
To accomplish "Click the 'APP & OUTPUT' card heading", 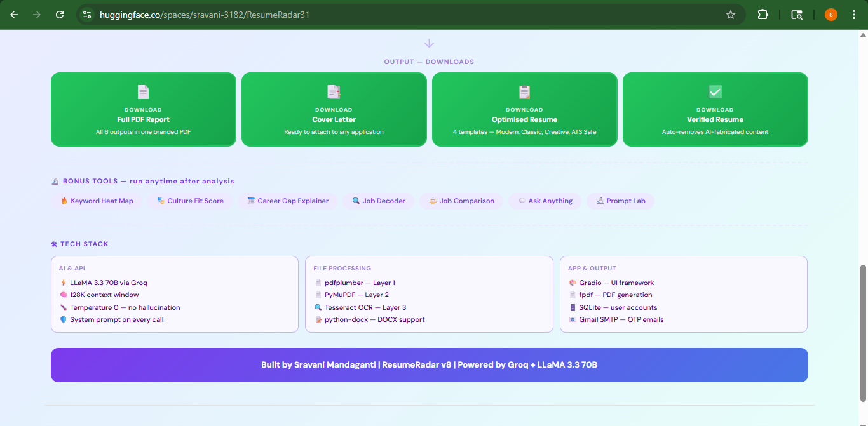I will (x=592, y=269).
